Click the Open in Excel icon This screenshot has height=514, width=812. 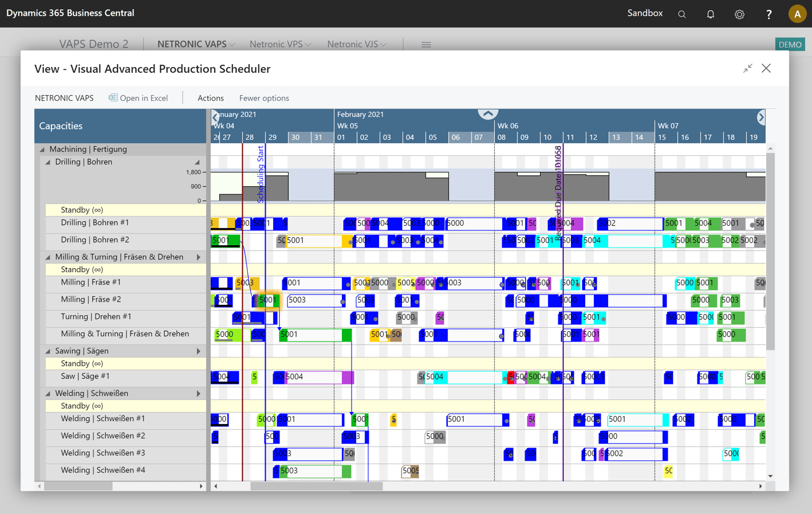(113, 97)
